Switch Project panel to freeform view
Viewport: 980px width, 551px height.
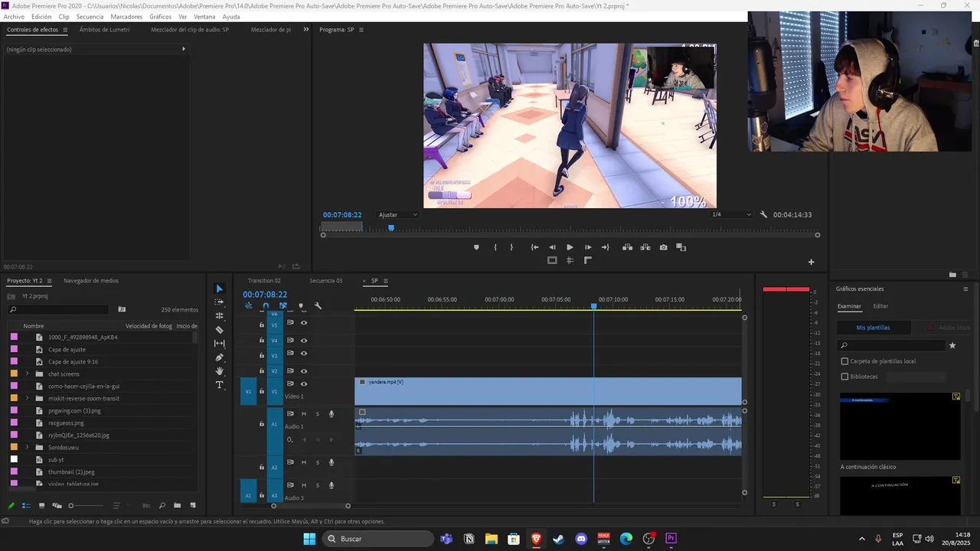57,506
